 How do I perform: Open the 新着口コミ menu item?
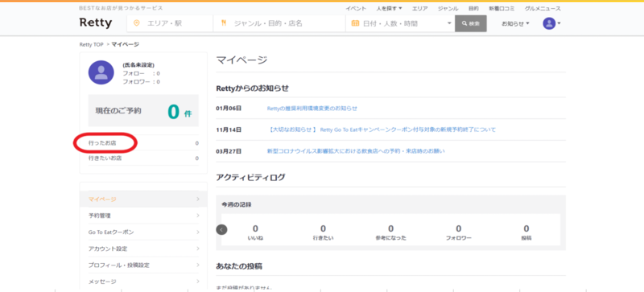click(502, 9)
